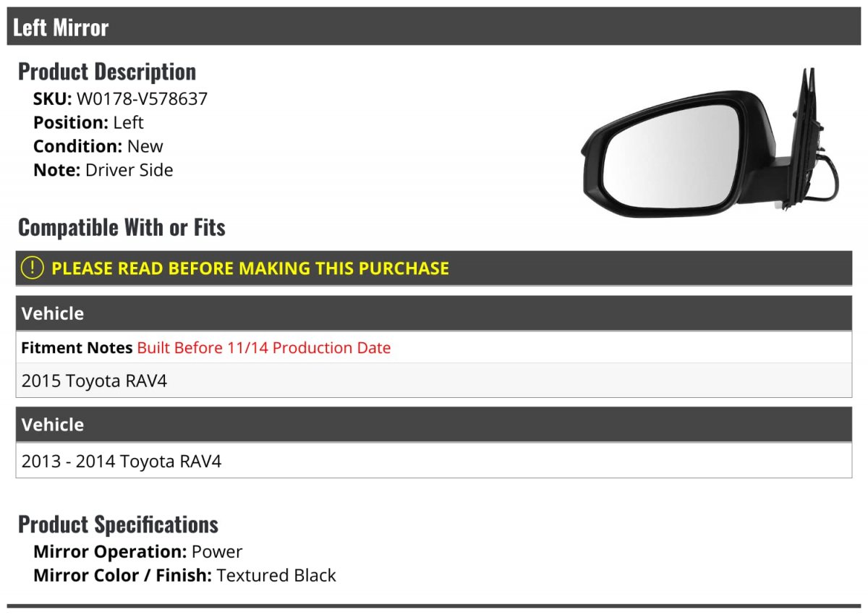Image resolution: width=868 pixels, height=615 pixels.
Task: Click red Built Before 11/14 Production Date text
Action: [264, 348]
